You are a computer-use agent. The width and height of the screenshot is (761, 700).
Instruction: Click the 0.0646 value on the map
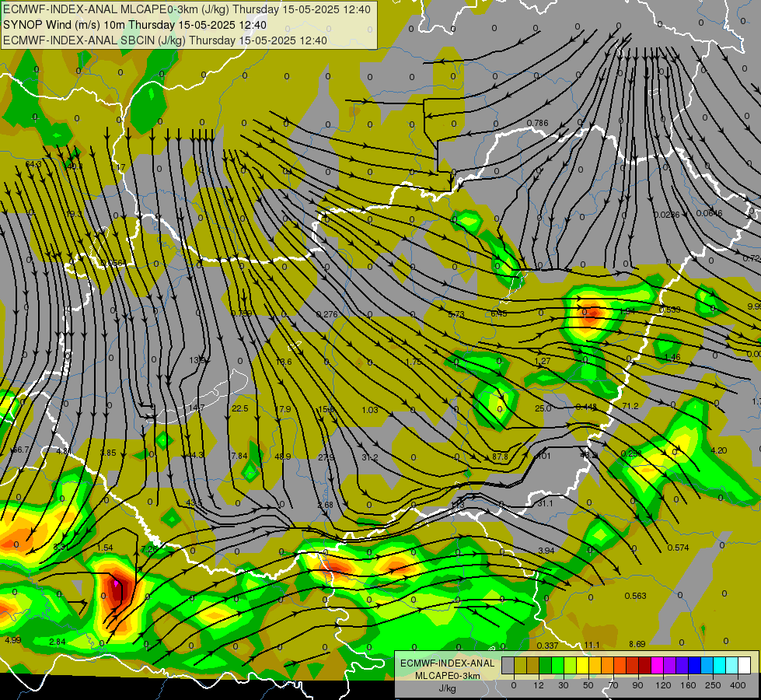(x=709, y=213)
